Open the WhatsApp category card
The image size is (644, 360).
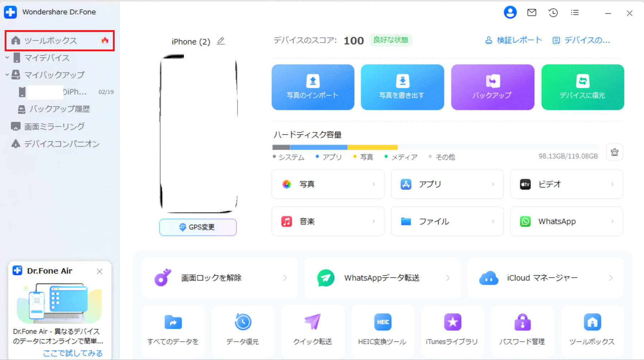(567, 221)
